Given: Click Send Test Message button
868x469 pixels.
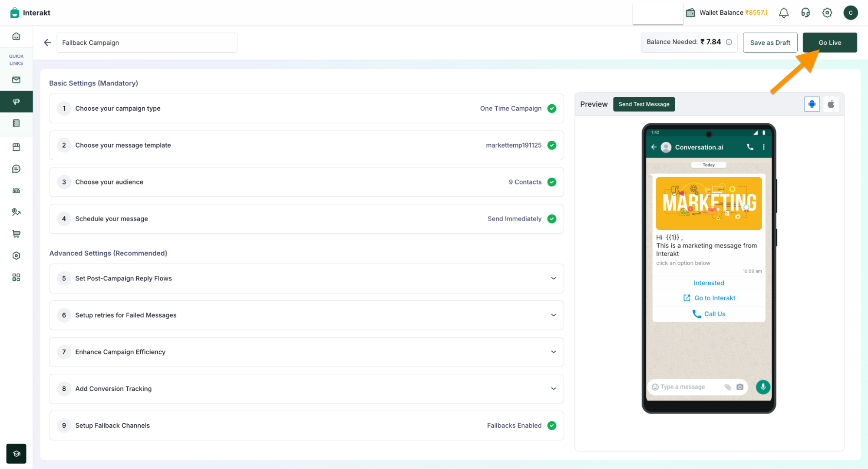Looking at the screenshot, I should point(644,104).
